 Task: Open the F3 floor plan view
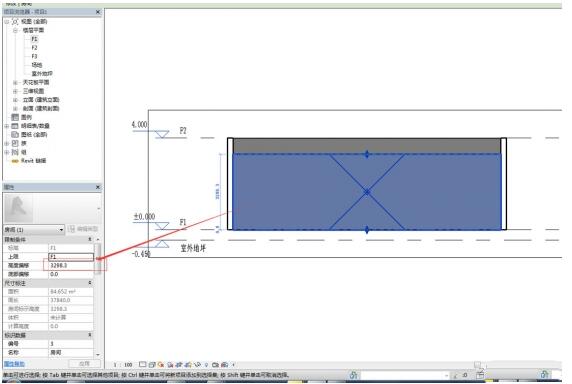[34, 57]
